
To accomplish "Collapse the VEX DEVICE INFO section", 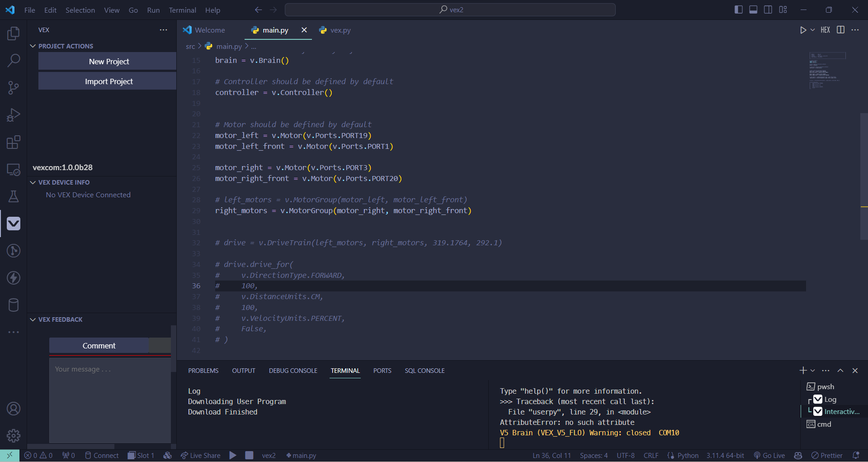I will 64,182.
